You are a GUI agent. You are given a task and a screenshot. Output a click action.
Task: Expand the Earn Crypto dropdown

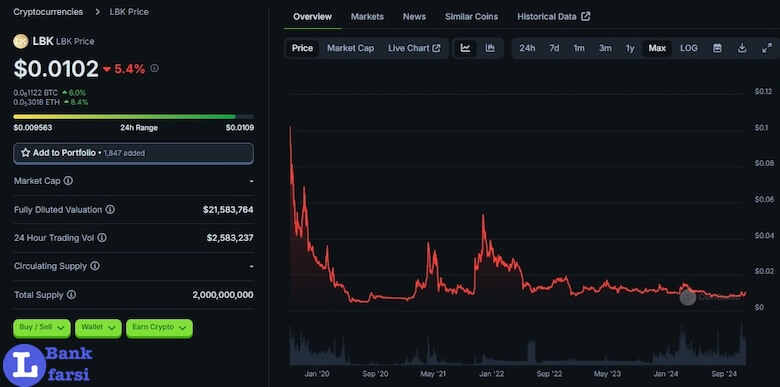[159, 328]
